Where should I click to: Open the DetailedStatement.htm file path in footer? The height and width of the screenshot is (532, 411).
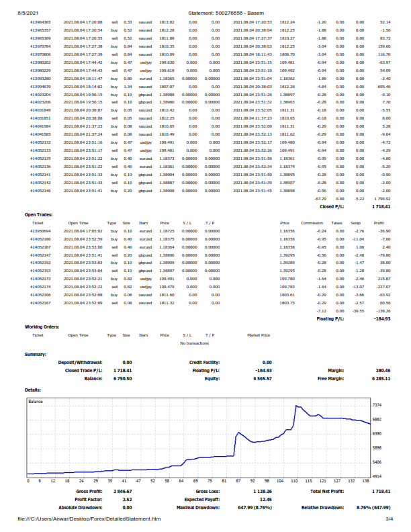pyautogui.click(x=89, y=519)
